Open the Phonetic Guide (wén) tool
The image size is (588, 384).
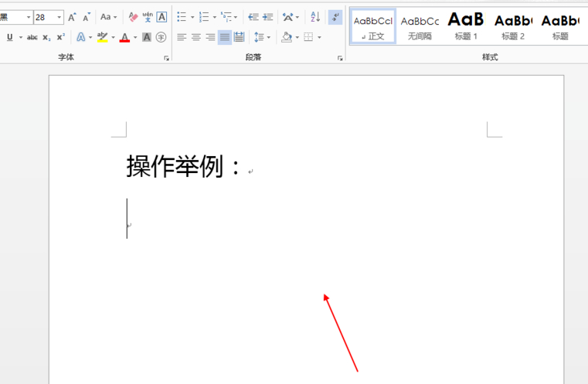(x=147, y=17)
